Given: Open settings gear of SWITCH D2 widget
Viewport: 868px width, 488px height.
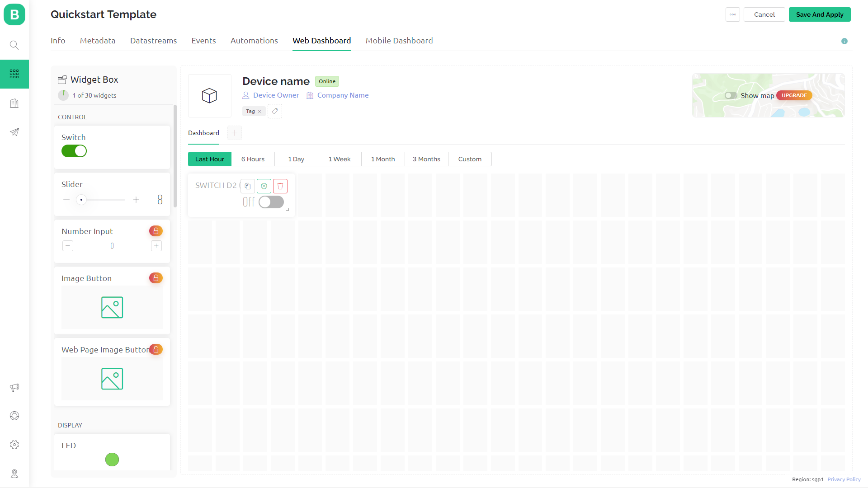Looking at the screenshot, I should pos(264,186).
